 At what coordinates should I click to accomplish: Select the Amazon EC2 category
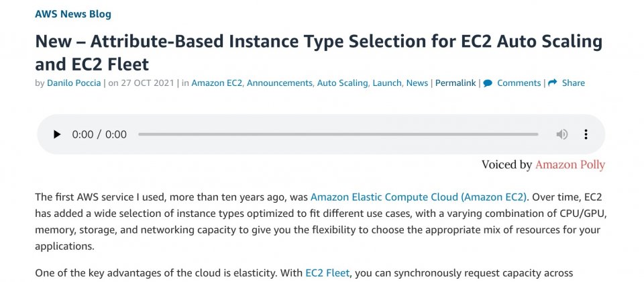click(217, 83)
